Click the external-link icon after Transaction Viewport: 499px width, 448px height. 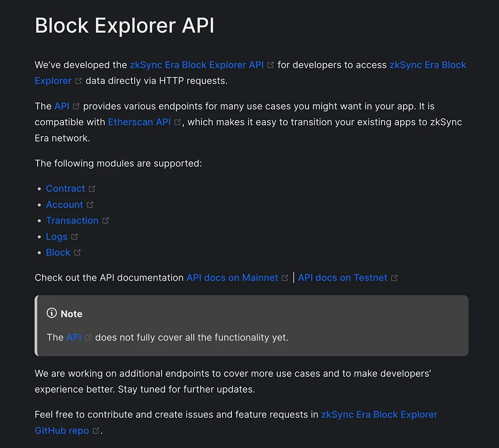[x=106, y=221]
